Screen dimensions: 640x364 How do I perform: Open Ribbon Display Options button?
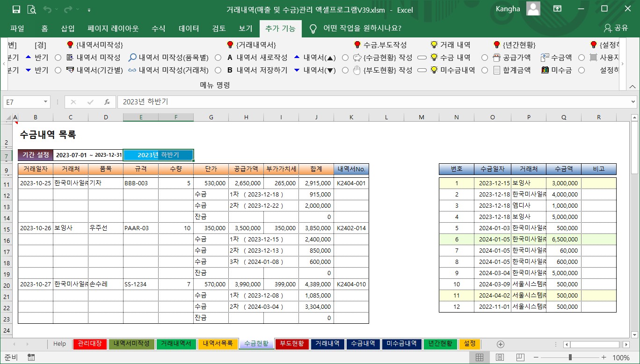click(x=557, y=9)
